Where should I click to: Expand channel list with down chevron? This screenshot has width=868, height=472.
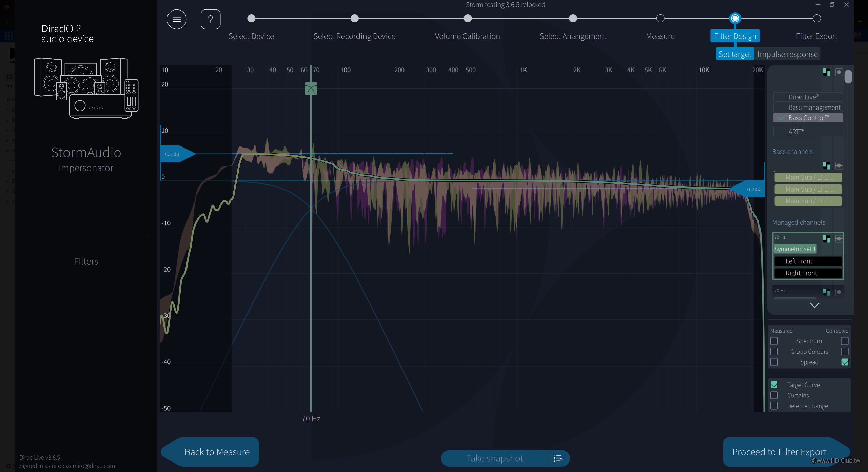click(x=814, y=305)
